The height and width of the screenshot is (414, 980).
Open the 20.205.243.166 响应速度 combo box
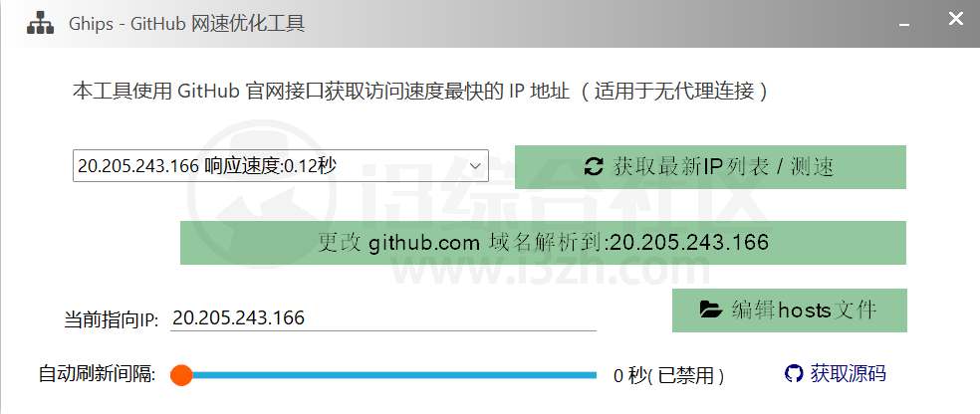click(x=281, y=166)
